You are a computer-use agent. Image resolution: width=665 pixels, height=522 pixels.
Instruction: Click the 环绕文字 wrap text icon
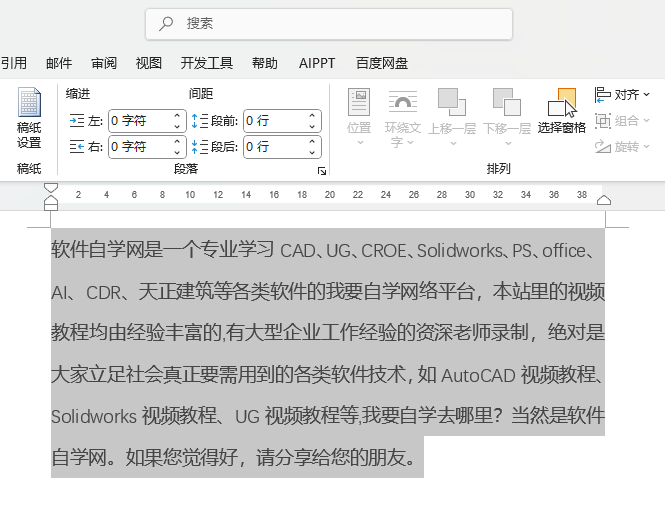click(402, 102)
